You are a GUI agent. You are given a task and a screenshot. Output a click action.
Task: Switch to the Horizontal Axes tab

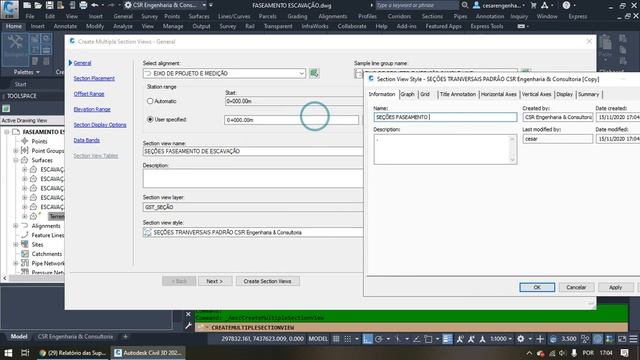click(x=498, y=94)
